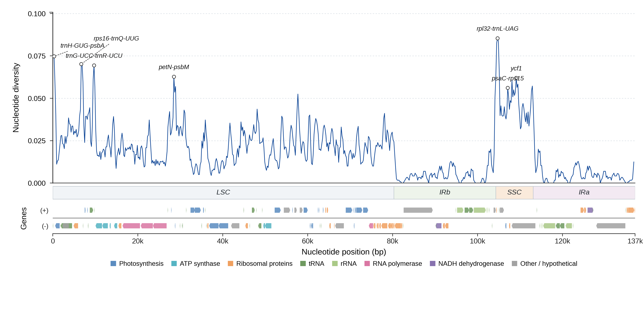Click the RNA polymerase legend color swatch
The image size is (644, 313).
tap(367, 264)
